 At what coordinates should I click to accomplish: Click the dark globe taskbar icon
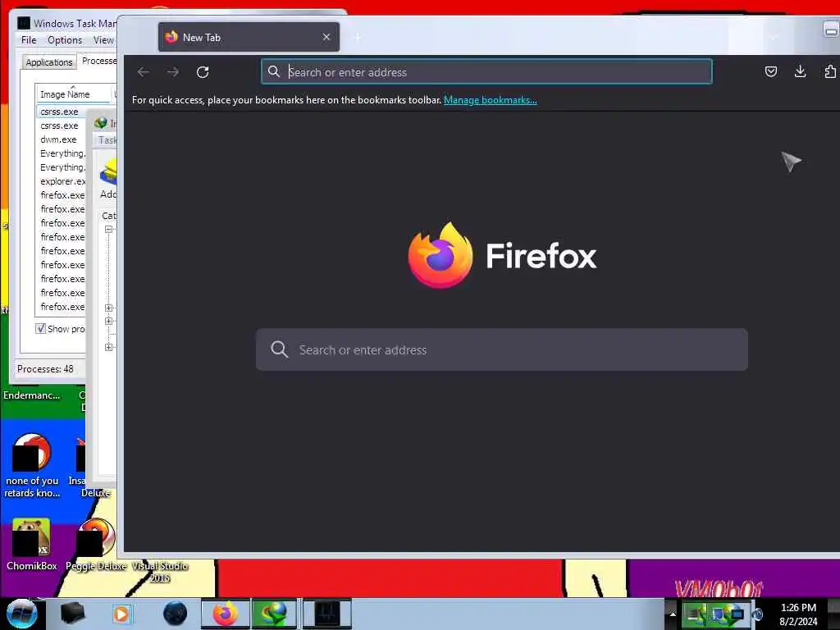pos(176,614)
